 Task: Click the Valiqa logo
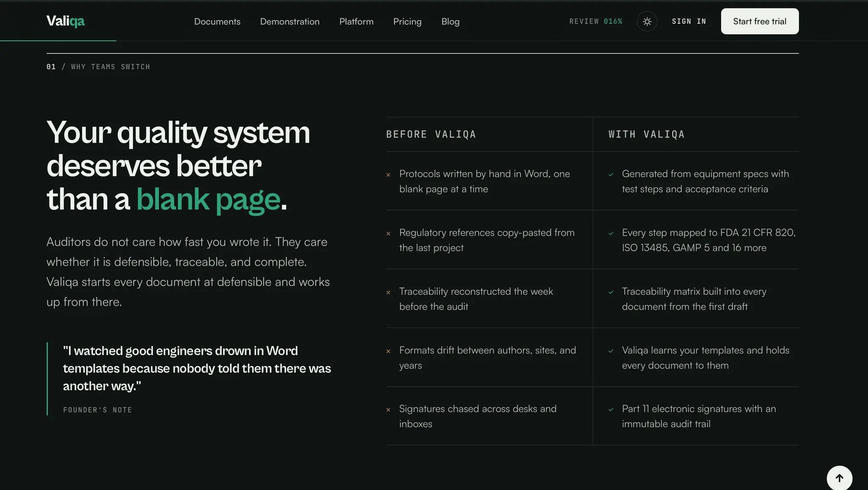[65, 21]
